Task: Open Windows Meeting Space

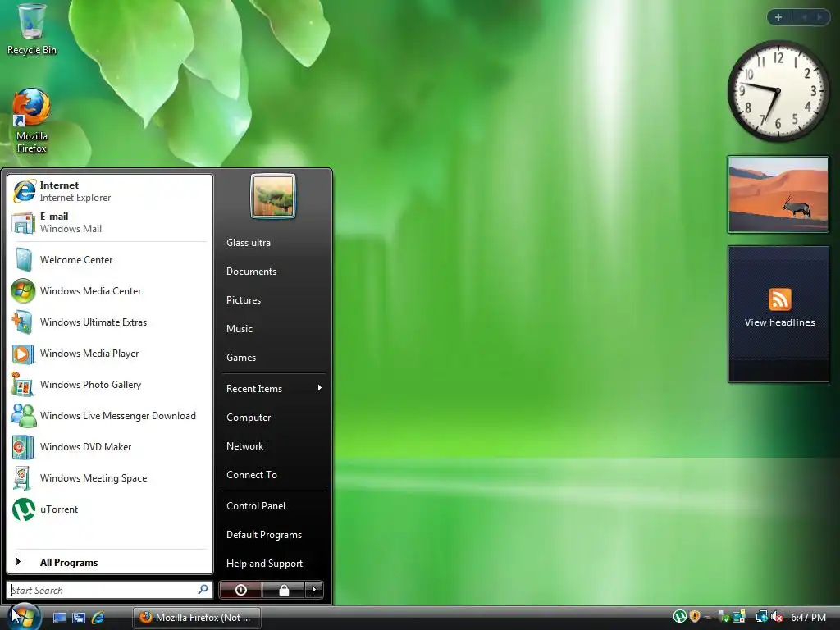Action: click(x=109, y=478)
